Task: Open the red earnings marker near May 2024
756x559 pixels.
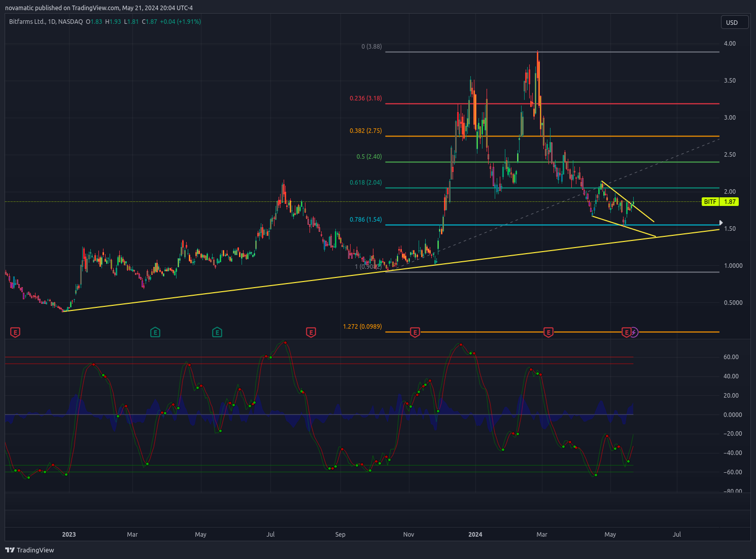Action: tap(627, 333)
